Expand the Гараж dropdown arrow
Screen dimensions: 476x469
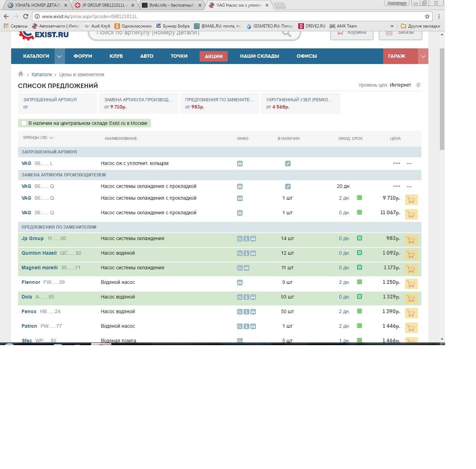(423, 56)
